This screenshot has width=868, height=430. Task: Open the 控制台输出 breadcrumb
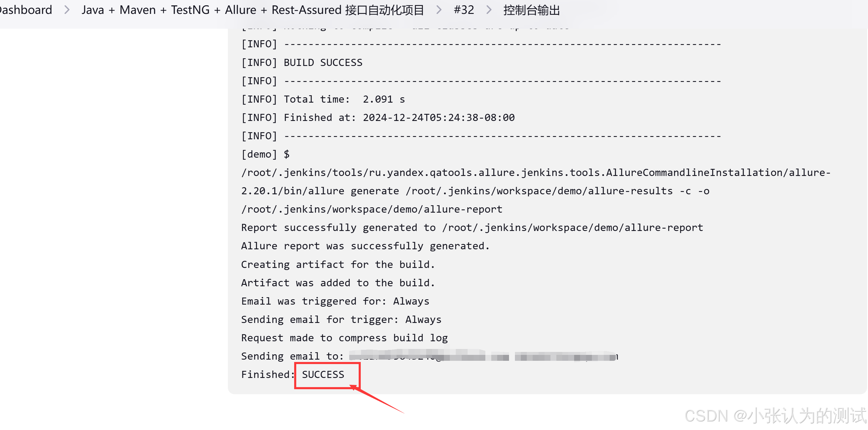click(532, 10)
